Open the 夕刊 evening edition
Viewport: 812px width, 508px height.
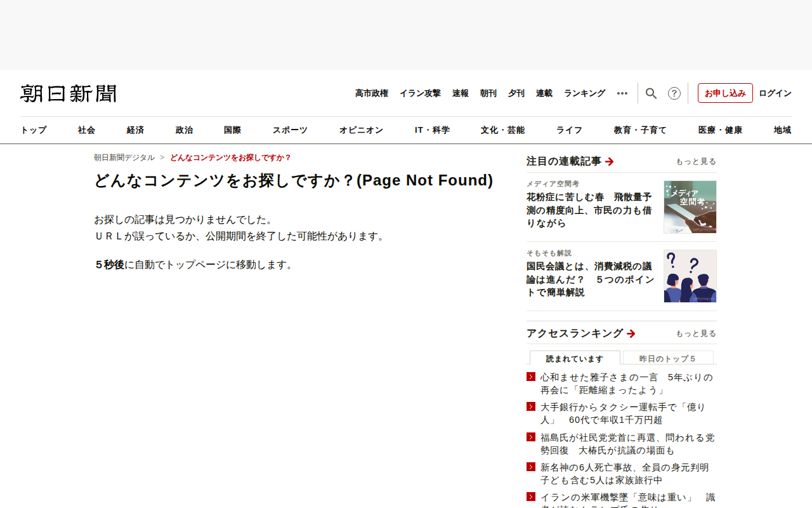[516, 93]
